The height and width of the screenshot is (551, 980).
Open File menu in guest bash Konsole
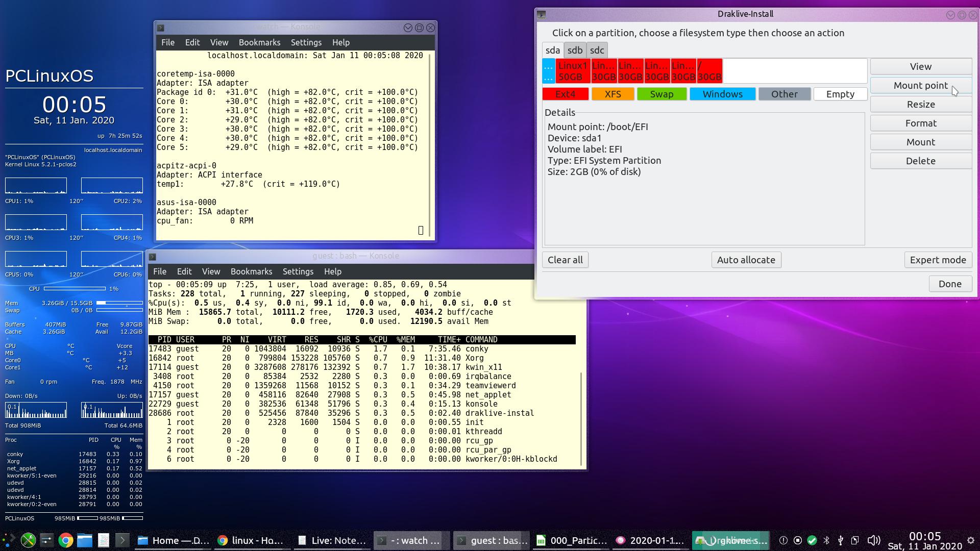[x=160, y=271]
